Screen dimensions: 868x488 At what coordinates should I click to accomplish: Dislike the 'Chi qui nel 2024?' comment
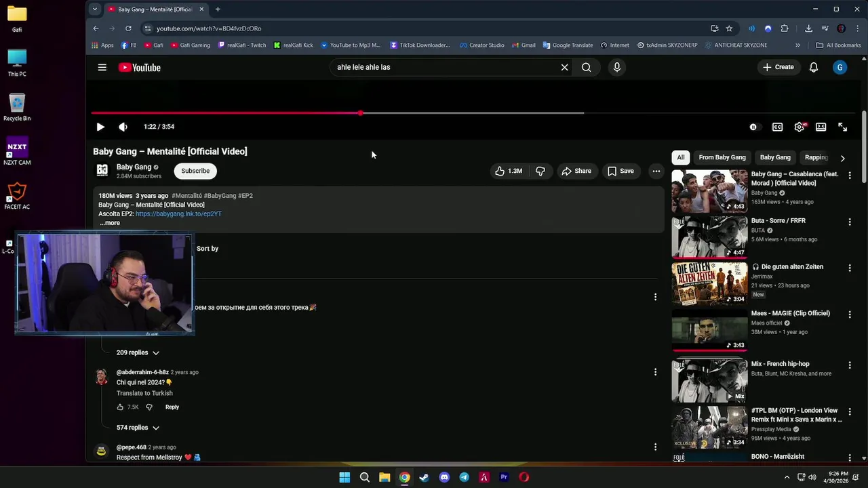149,407
